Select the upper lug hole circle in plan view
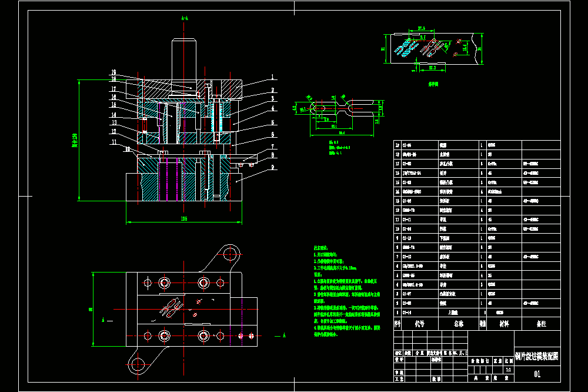Viewport: 588px width, 392px height. click(x=230, y=254)
